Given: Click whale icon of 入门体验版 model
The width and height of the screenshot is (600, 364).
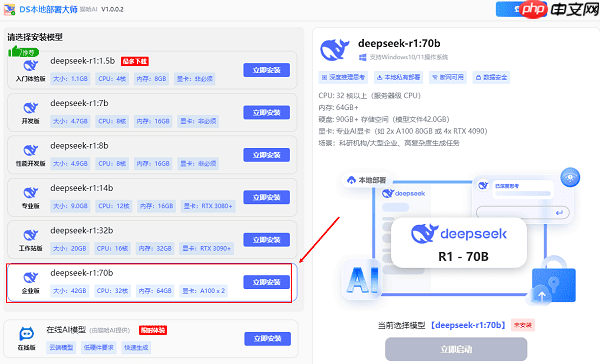Looking at the screenshot, I should [31, 65].
